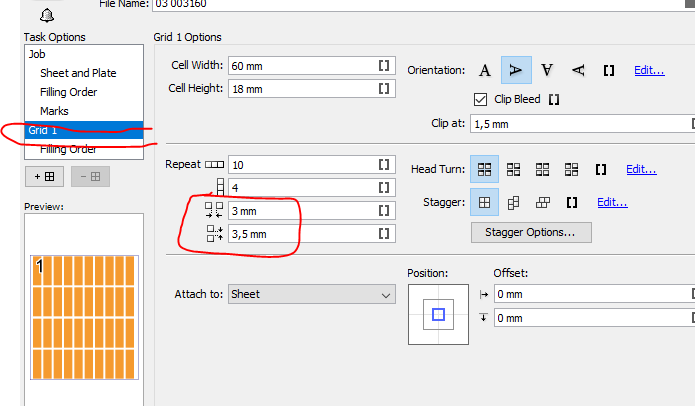The image size is (695, 406).
Task: Select no-stagger grid icon
Action: tap(484, 202)
